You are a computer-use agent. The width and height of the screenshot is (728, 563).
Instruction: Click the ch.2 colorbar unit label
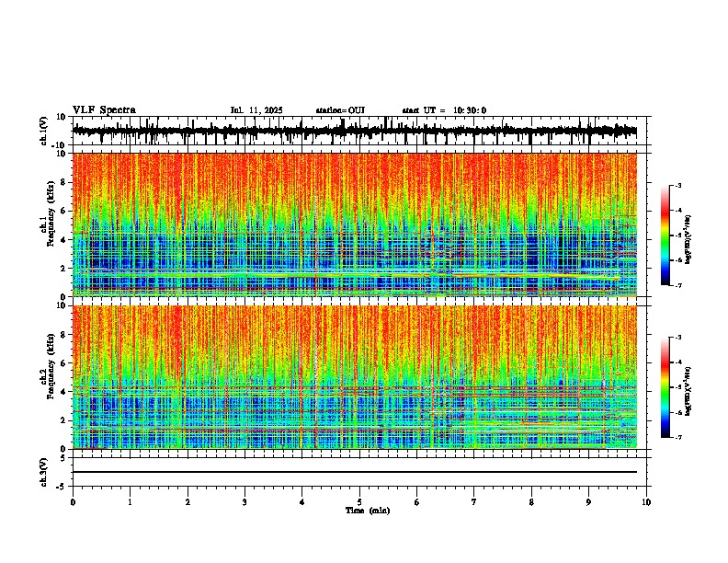click(688, 391)
